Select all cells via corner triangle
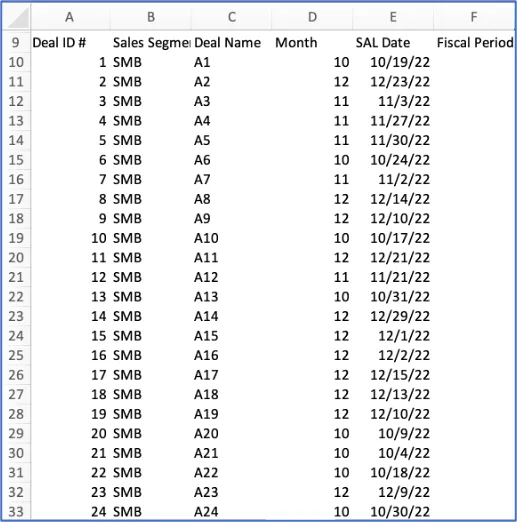Screen dimensions: 518x522 (17, 17)
